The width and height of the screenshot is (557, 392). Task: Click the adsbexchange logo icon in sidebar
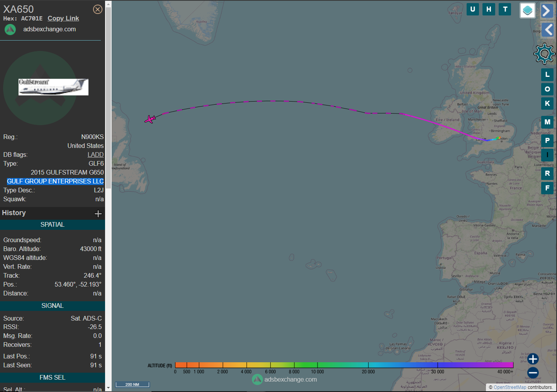[x=10, y=29]
